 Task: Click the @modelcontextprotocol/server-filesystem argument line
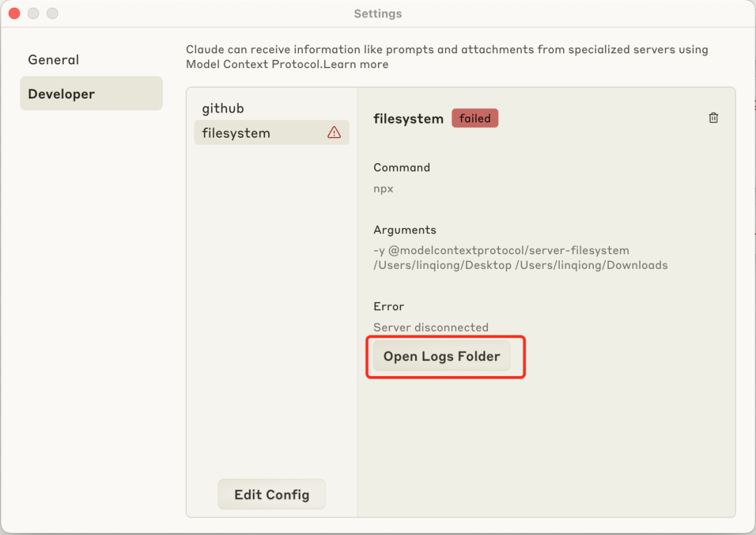[x=501, y=251]
